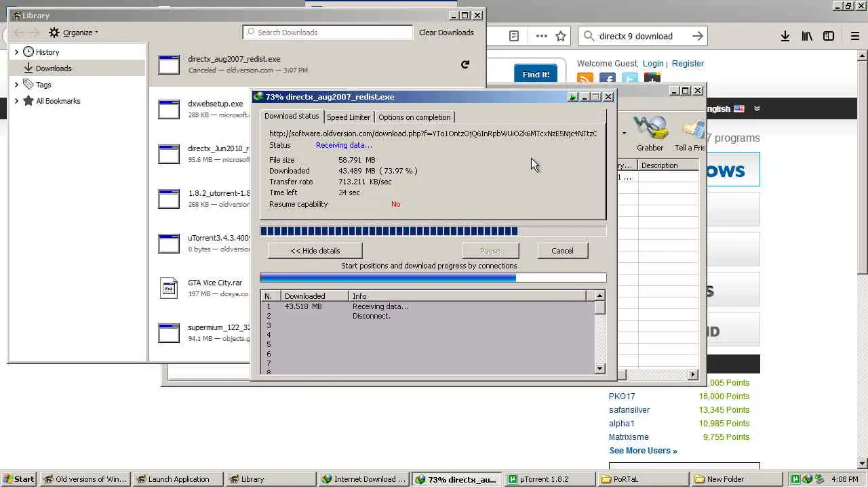Switch to the Speed Limiter tab

(349, 117)
